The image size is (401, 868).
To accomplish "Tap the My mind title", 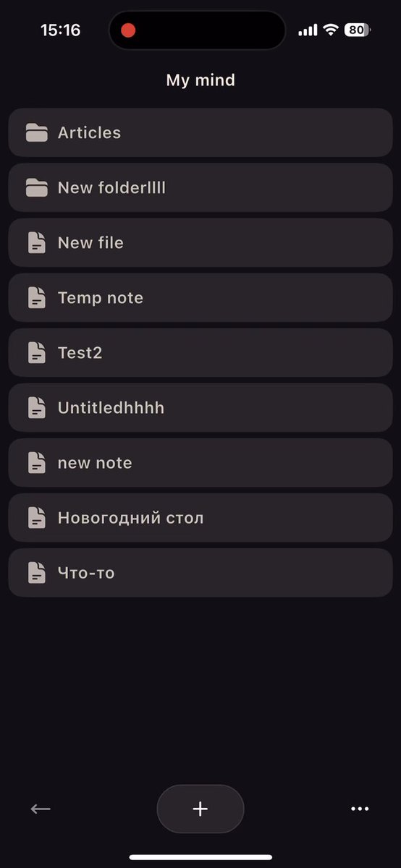I will pos(200,80).
